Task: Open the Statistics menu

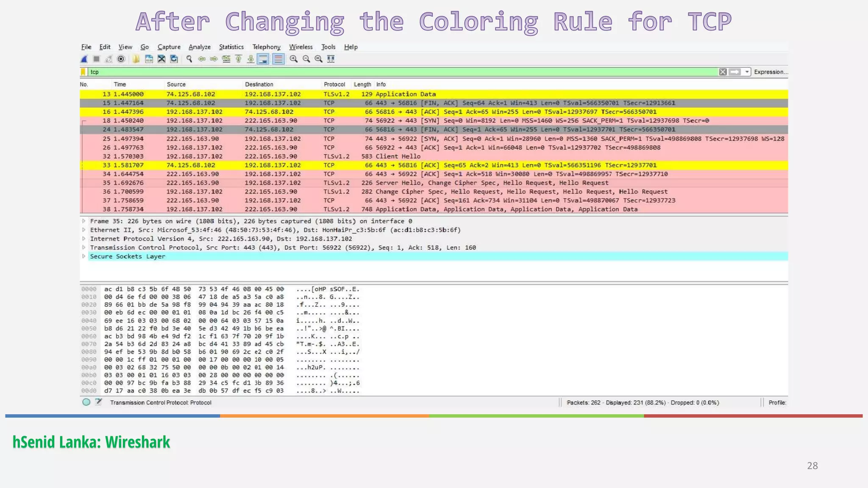Action: point(231,47)
